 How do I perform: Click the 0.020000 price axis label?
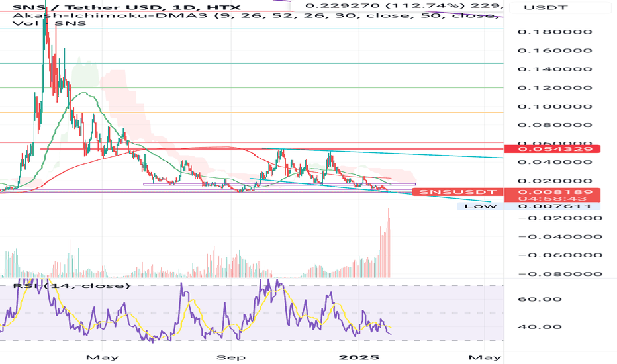click(x=555, y=181)
